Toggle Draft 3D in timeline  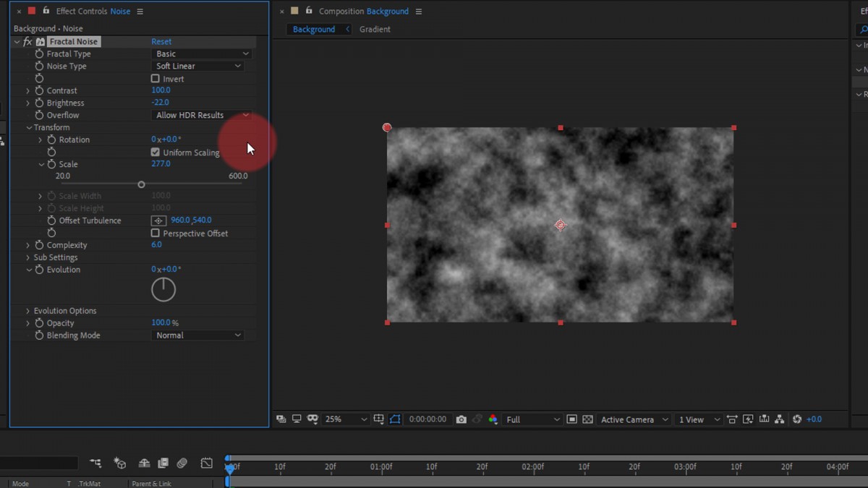(120, 463)
